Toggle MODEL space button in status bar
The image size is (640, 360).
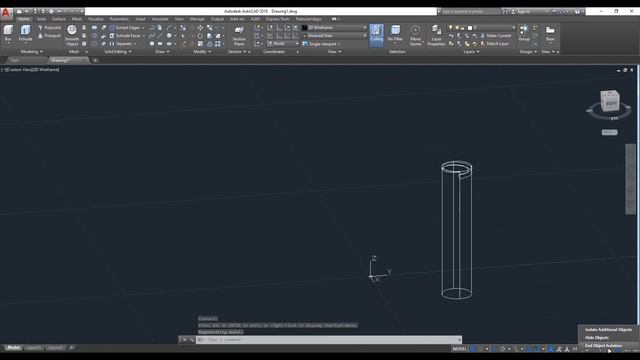[x=459, y=349]
